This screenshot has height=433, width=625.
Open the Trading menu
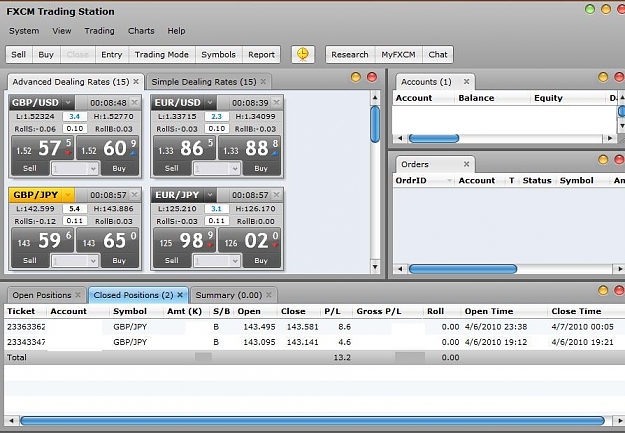point(99,31)
